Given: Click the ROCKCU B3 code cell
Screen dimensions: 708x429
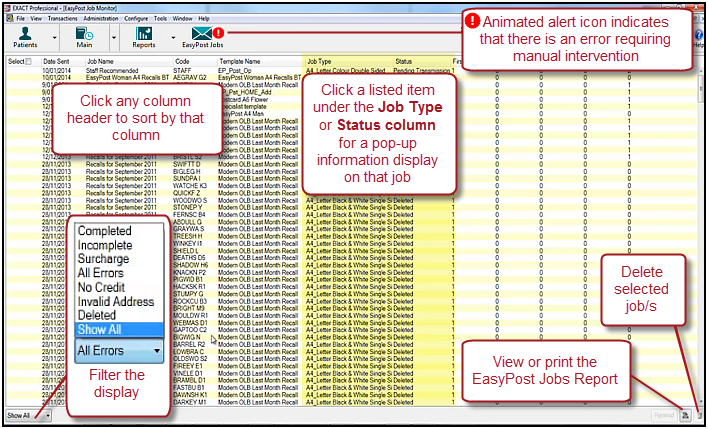Looking at the screenshot, I should [190, 301].
